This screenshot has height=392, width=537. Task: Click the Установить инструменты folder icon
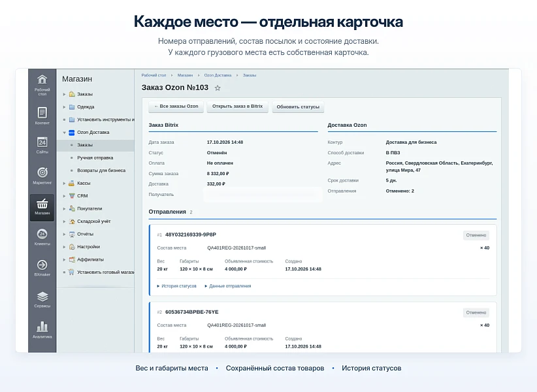(x=72, y=120)
